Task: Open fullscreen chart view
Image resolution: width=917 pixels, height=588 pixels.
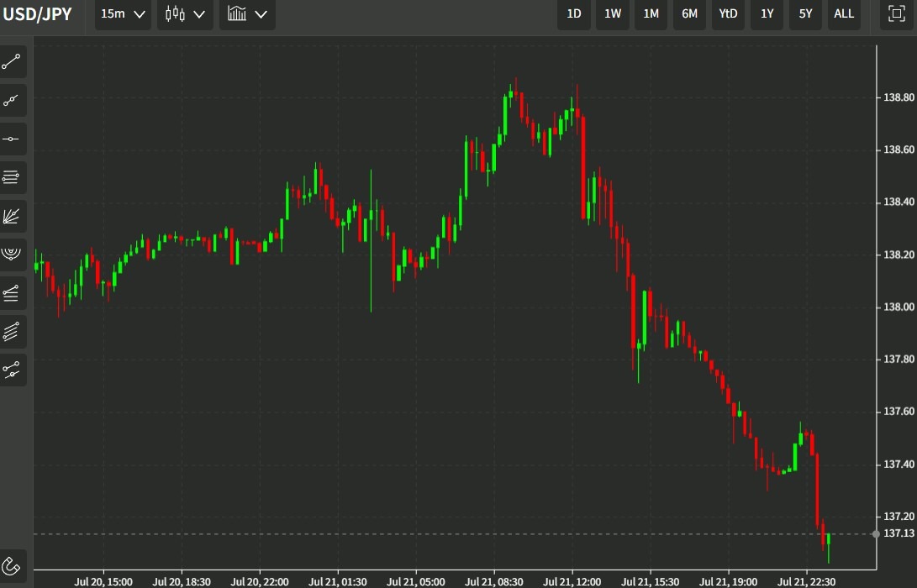Action: click(x=897, y=13)
